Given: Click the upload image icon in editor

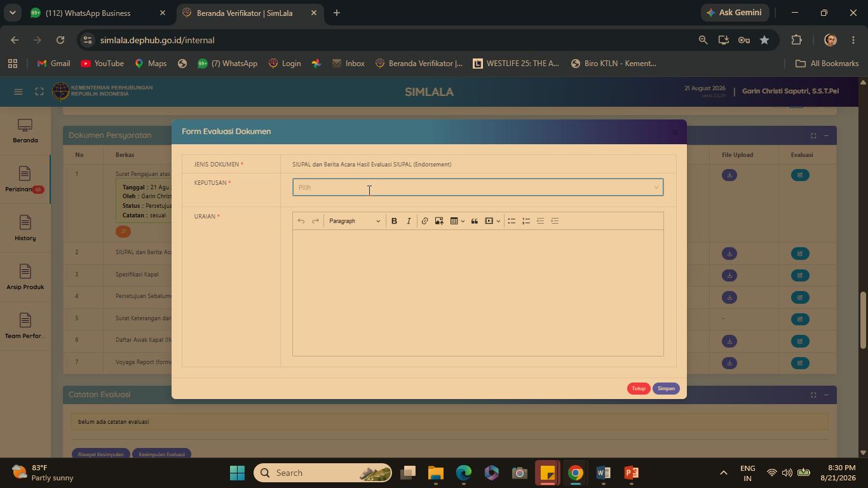Looking at the screenshot, I should pos(439,221).
